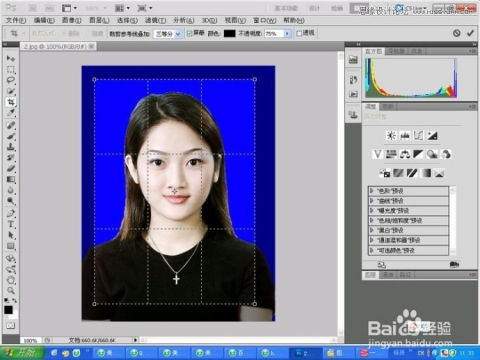This screenshot has height=360, width=480.
Task: Add a Vibrance adjustment
Action: click(x=377, y=154)
